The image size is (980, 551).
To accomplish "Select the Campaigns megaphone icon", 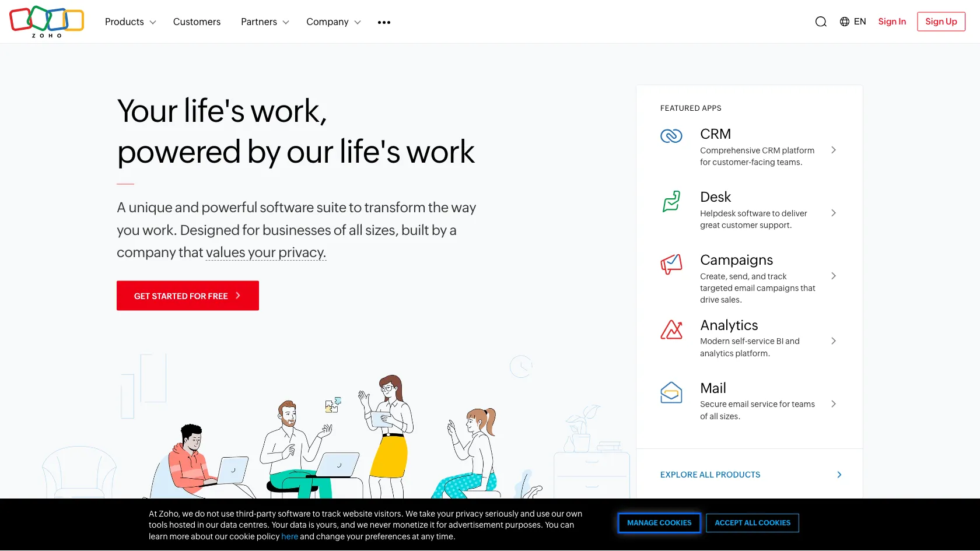I will click(x=671, y=264).
